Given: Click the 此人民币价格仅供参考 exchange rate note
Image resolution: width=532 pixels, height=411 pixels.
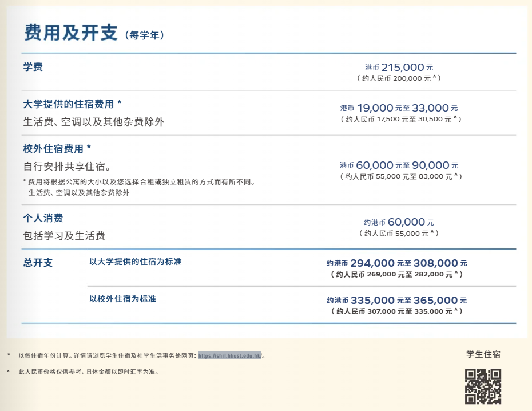Looking at the screenshot, I should pos(89,372).
